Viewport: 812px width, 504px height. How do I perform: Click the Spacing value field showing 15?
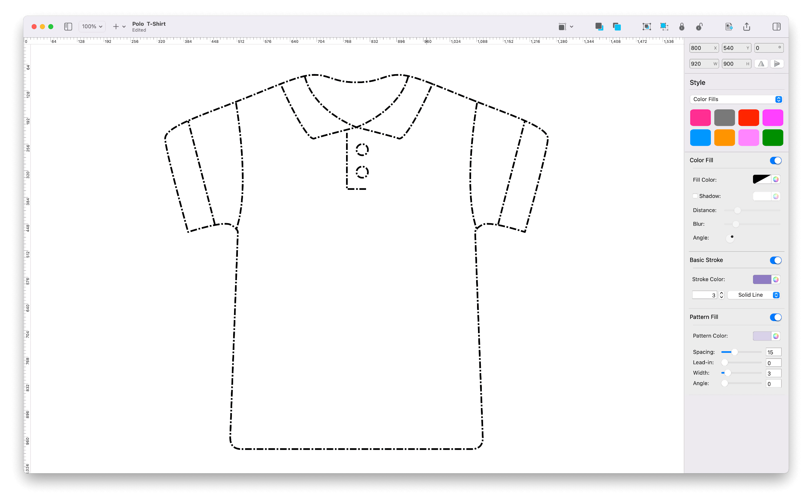pos(774,352)
